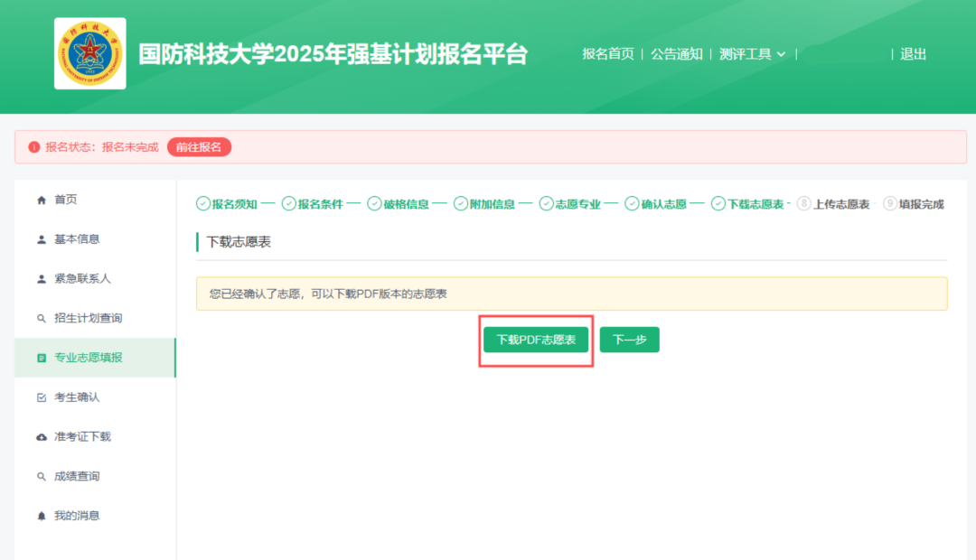Click the 下载PDF志愿表 button
The width and height of the screenshot is (976, 560).
tap(536, 340)
